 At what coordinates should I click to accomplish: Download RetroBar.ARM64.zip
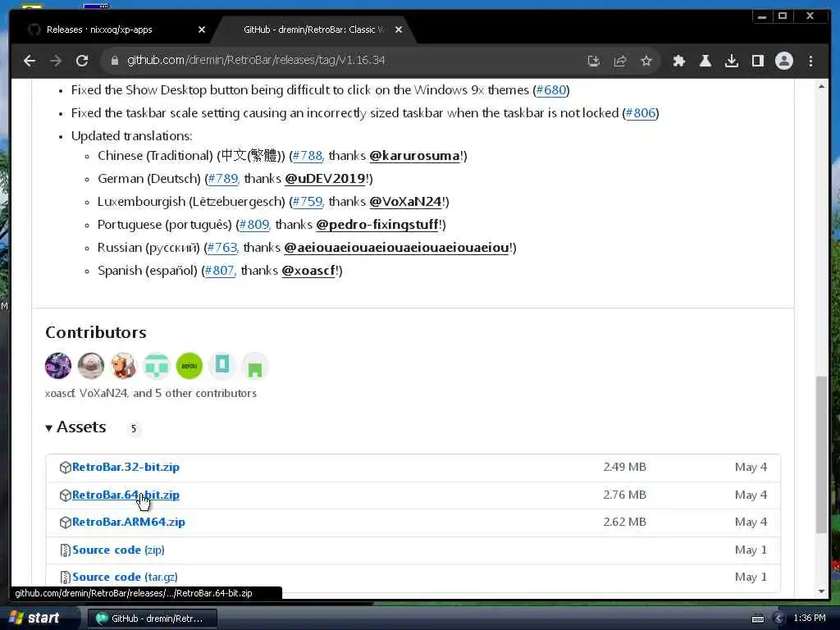129,523
